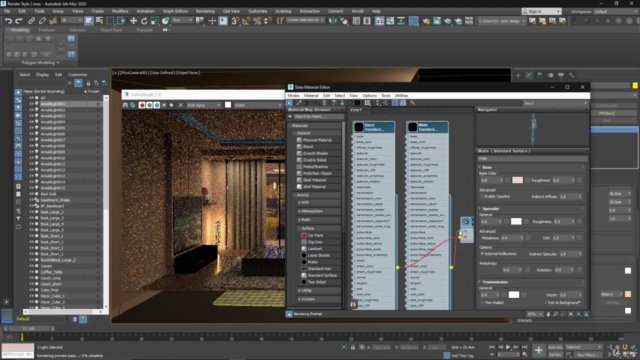640x360 pixels.
Task: Click the Transmission color swatch
Action: tap(513, 294)
